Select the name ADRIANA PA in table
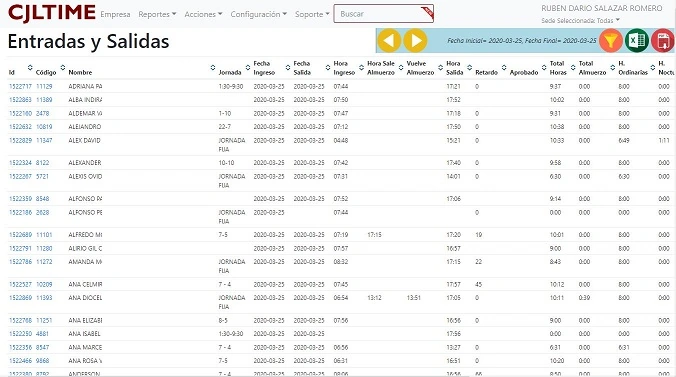Viewport: 676px width, 377px height. (85, 86)
